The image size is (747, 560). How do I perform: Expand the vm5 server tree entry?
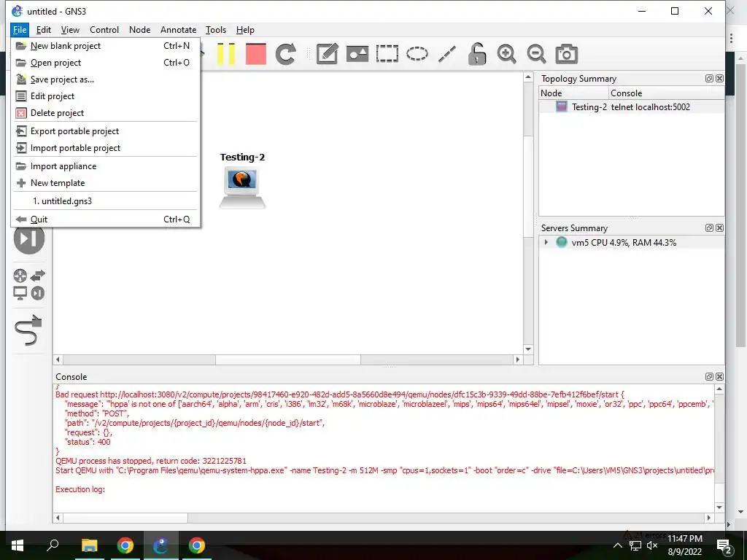click(x=546, y=242)
